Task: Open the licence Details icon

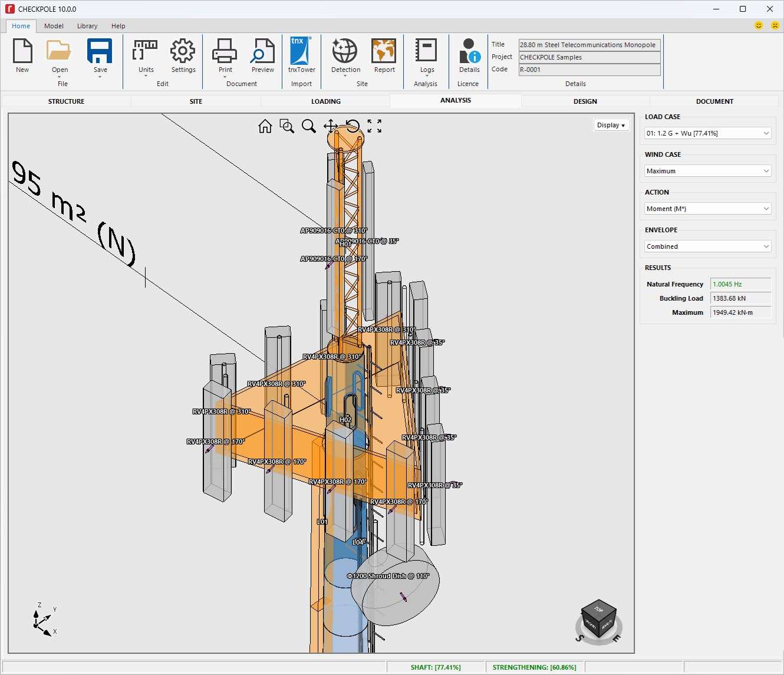Action: tap(469, 51)
